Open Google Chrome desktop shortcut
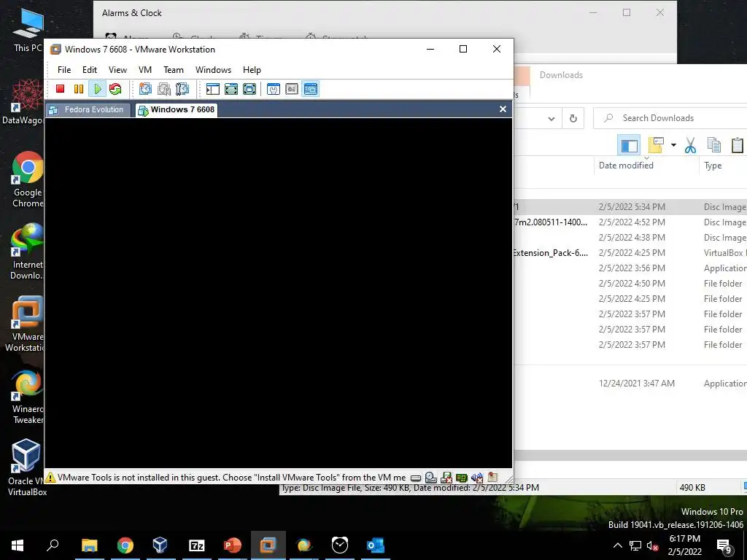The image size is (747, 560). coord(28,179)
